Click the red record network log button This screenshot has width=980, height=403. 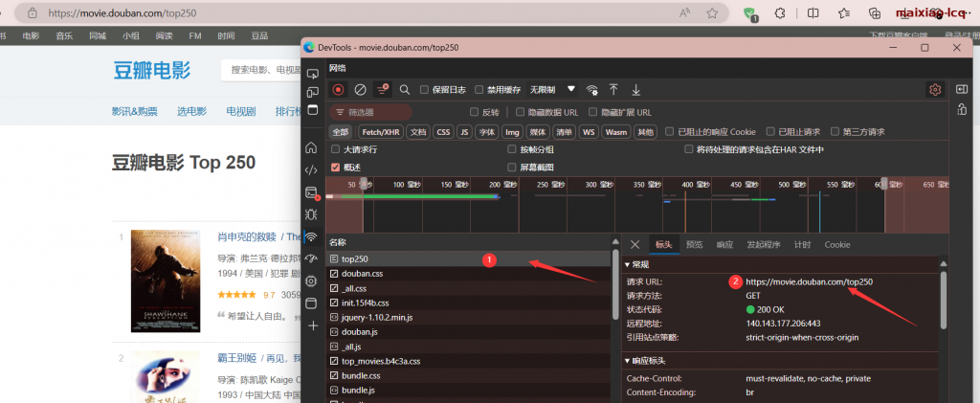(x=338, y=89)
